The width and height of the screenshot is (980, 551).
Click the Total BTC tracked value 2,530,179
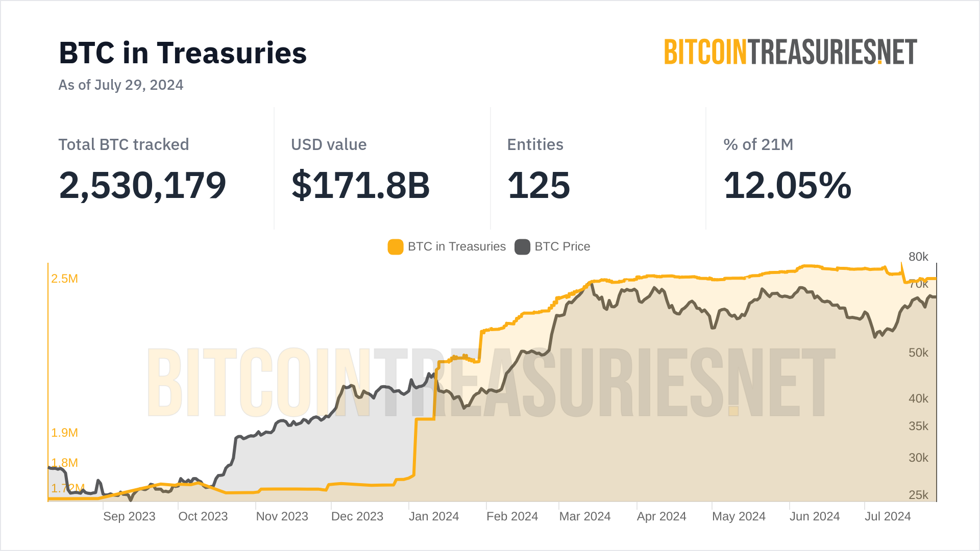point(142,185)
